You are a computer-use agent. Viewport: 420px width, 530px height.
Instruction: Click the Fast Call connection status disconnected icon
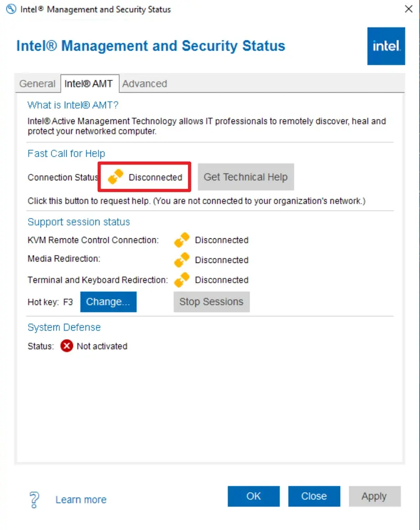115,177
